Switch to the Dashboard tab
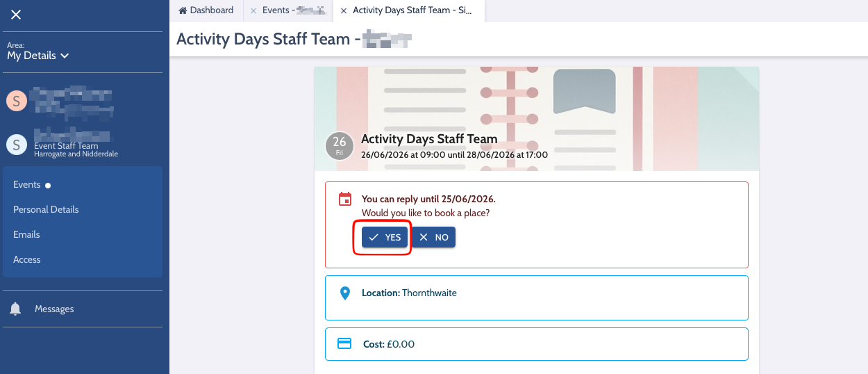Viewport: 868px width, 374px height. 206,10
